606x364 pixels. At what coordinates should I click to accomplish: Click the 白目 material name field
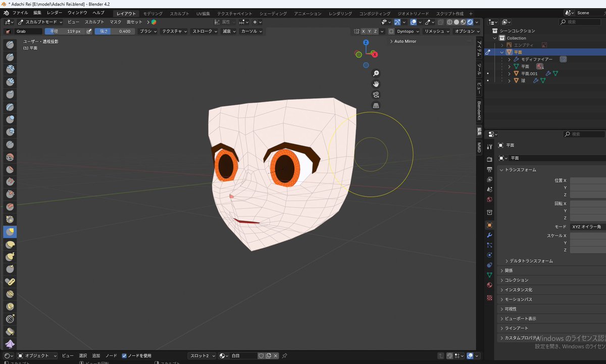tap(243, 355)
